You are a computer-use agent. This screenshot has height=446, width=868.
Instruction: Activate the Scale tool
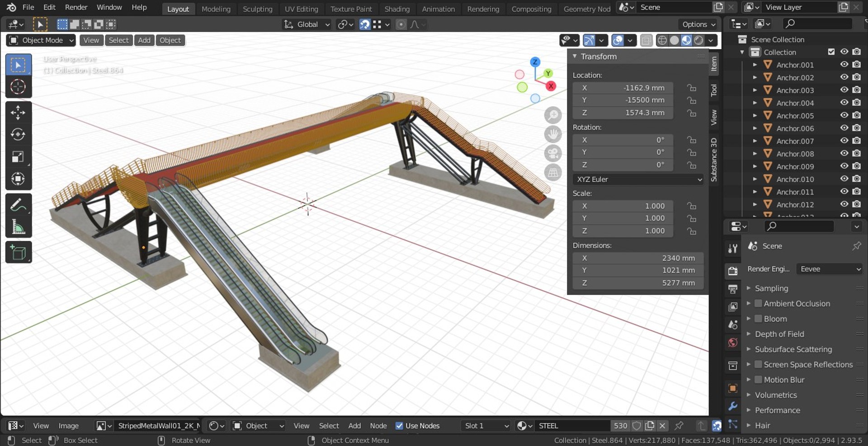point(18,157)
